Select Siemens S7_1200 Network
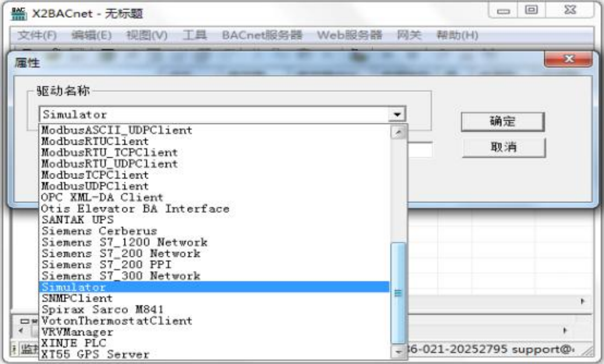This screenshot has width=604, height=364. point(215,242)
